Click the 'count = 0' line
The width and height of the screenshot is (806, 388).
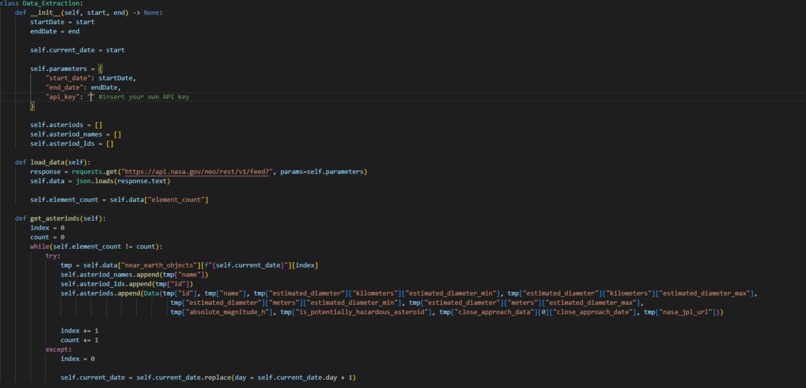point(47,237)
